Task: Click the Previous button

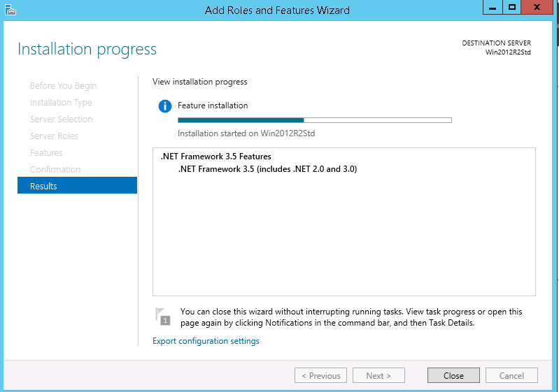Action: coord(320,375)
